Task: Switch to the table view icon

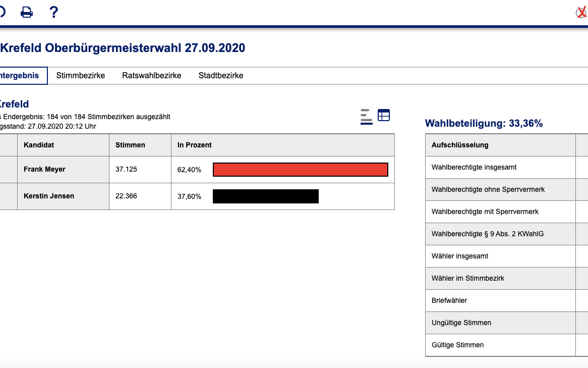Action: coord(384,116)
